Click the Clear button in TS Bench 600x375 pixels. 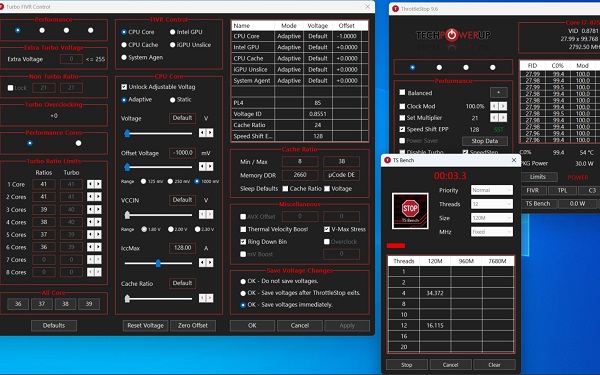494,365
